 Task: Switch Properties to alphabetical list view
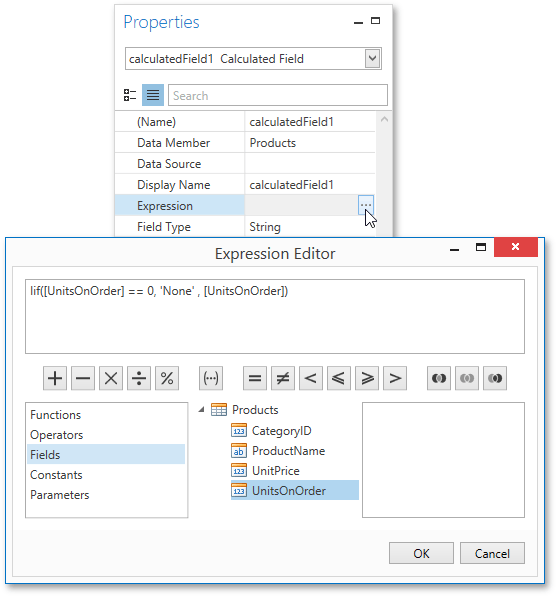[x=153, y=95]
